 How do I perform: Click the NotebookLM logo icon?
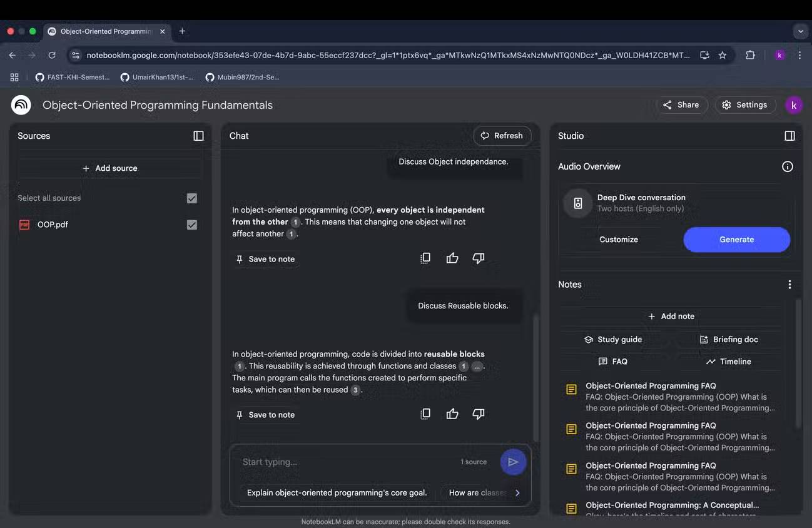[21, 105]
